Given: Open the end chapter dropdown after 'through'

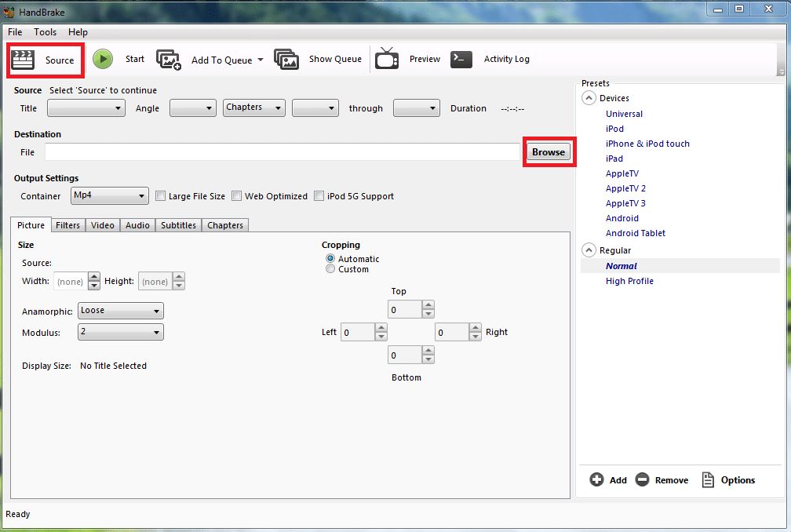Looking at the screenshot, I should coord(416,108).
